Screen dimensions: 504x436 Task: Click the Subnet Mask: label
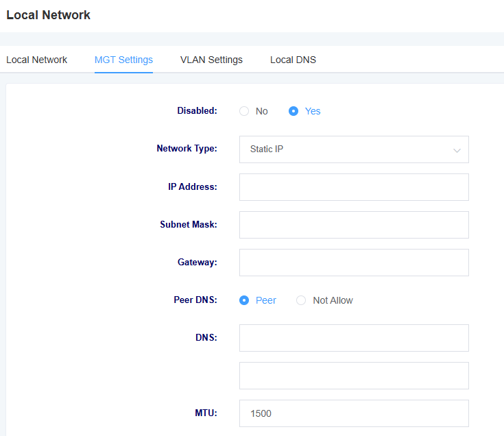point(189,224)
